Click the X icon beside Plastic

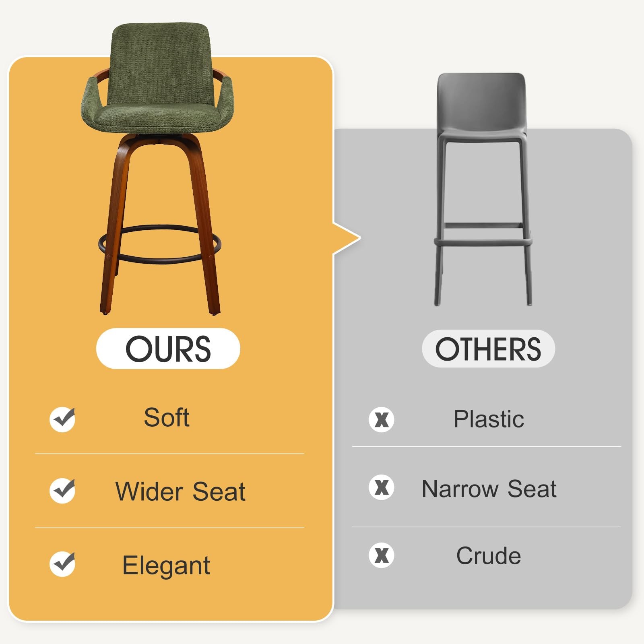(381, 419)
